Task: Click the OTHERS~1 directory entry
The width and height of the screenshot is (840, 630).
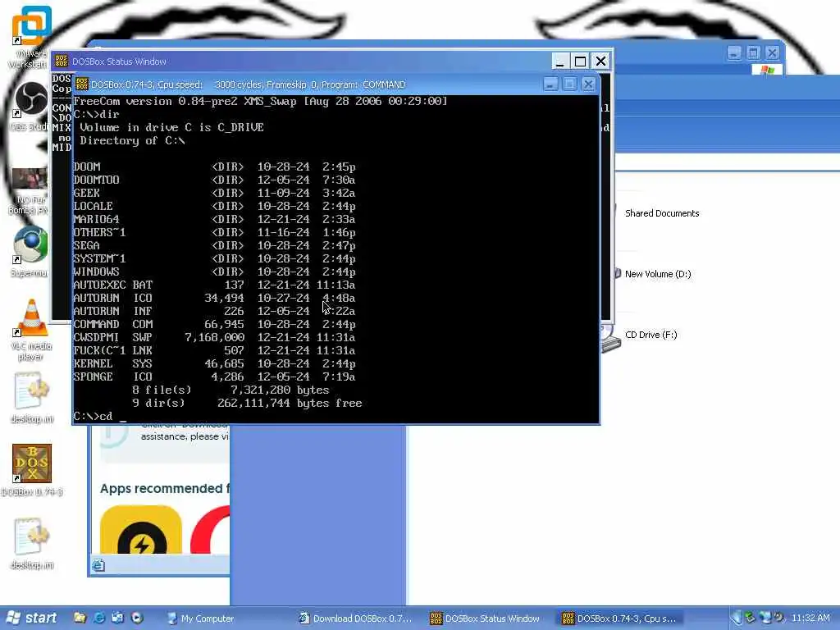Action: point(214,232)
